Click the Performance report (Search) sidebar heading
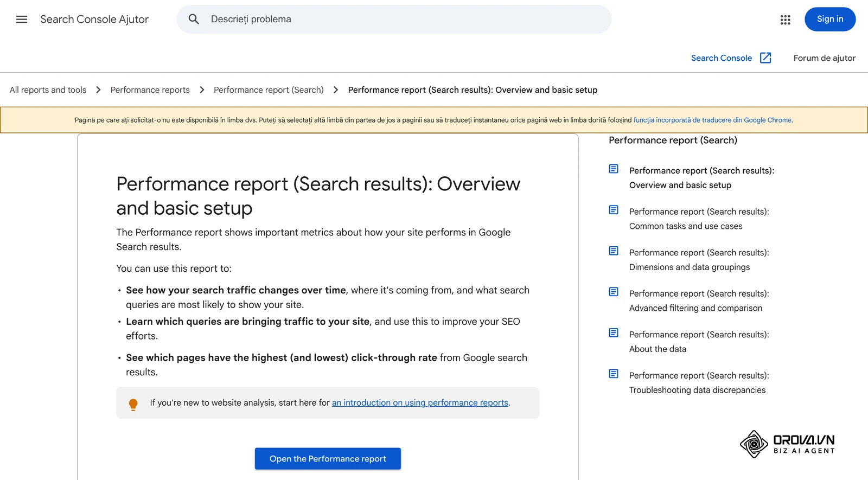This screenshot has width=868, height=480. [x=673, y=140]
